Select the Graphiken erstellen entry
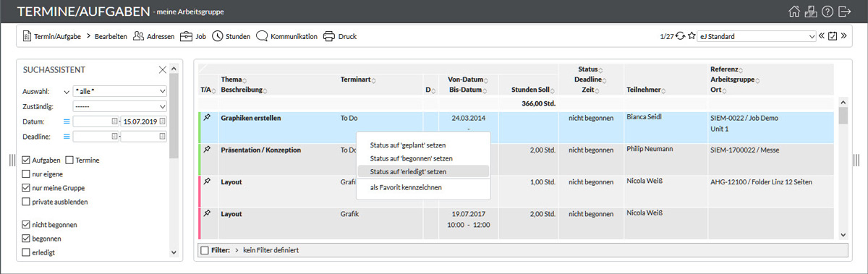The height and width of the screenshot is (274, 868). (251, 117)
